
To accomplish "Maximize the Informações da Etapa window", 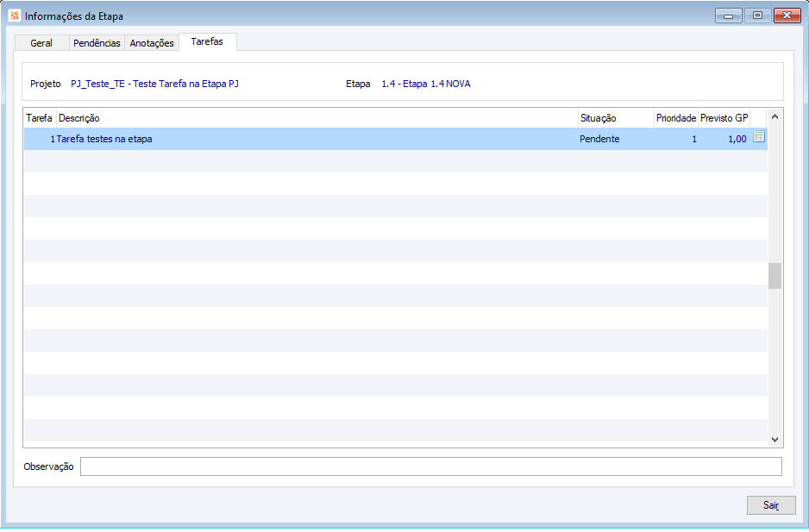I will click(x=757, y=16).
